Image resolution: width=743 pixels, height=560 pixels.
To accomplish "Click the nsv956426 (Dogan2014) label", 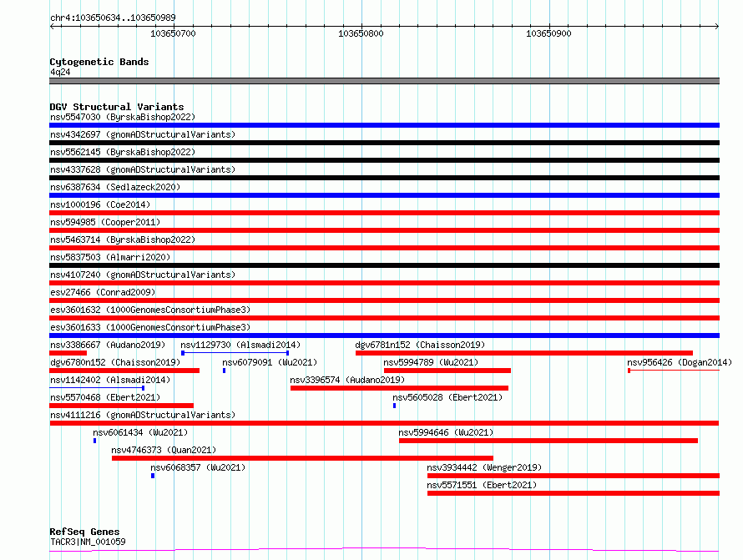I will (x=680, y=362).
